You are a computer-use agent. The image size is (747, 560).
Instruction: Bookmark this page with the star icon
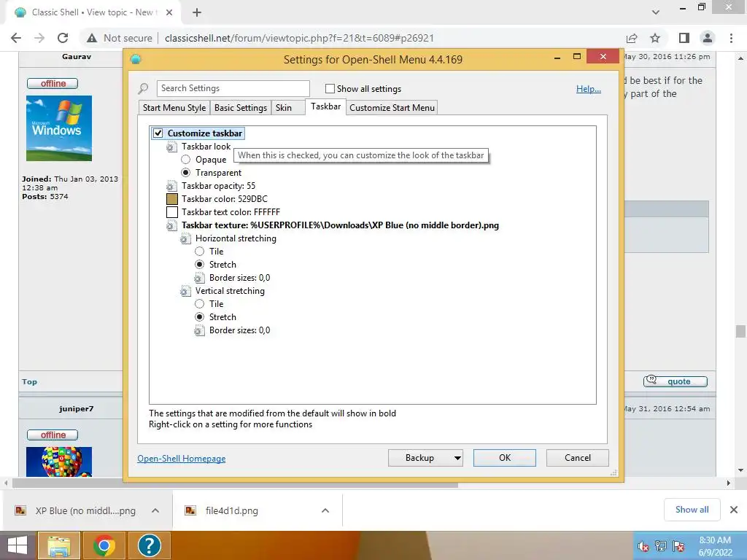point(655,38)
